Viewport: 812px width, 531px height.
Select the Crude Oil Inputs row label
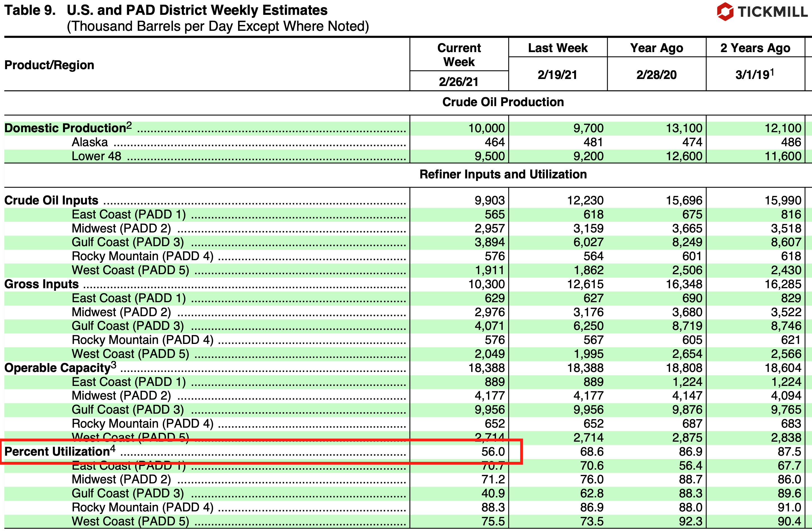pyautogui.click(x=51, y=200)
